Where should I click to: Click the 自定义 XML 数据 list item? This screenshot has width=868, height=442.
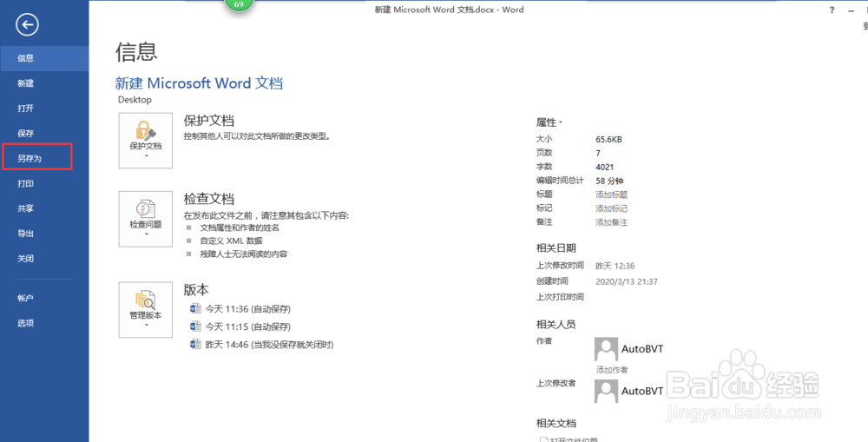tap(232, 241)
